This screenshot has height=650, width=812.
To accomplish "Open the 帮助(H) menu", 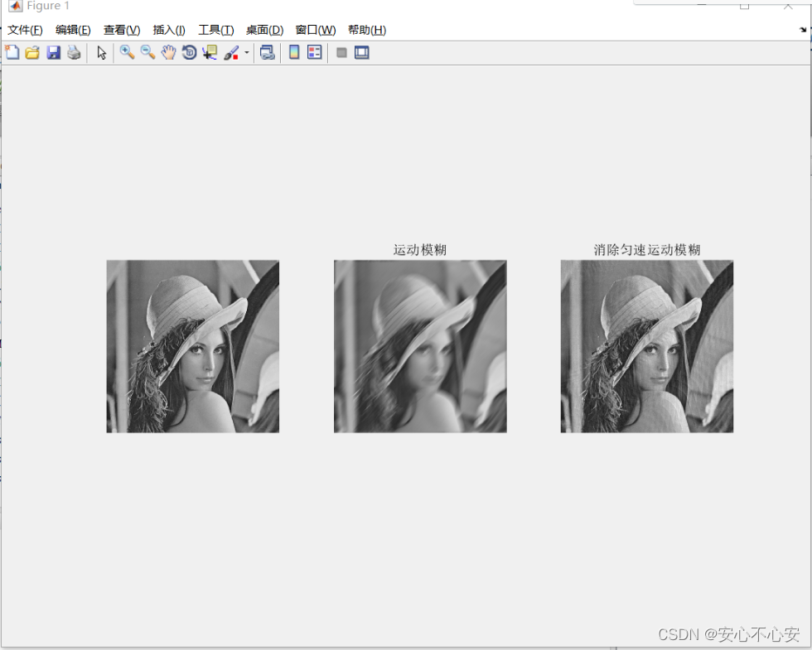I will (366, 30).
